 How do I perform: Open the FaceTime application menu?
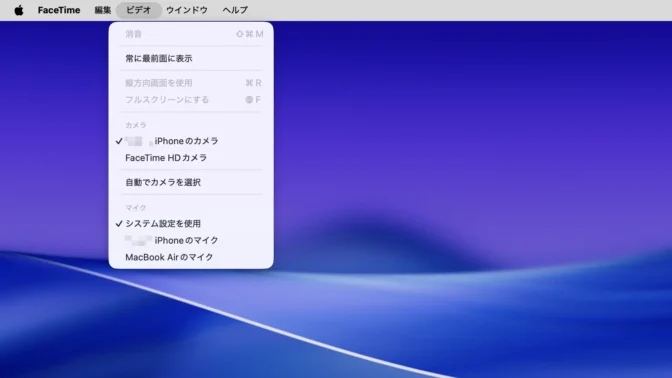click(59, 10)
